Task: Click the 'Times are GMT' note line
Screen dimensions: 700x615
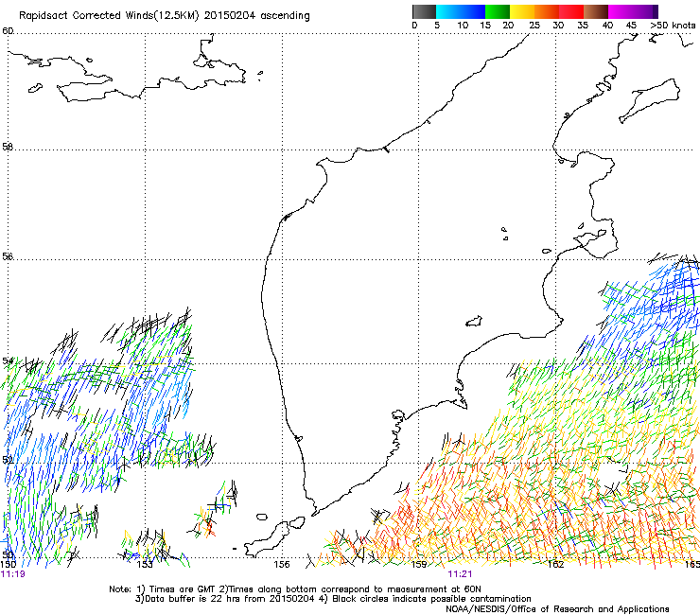Action: [295, 589]
